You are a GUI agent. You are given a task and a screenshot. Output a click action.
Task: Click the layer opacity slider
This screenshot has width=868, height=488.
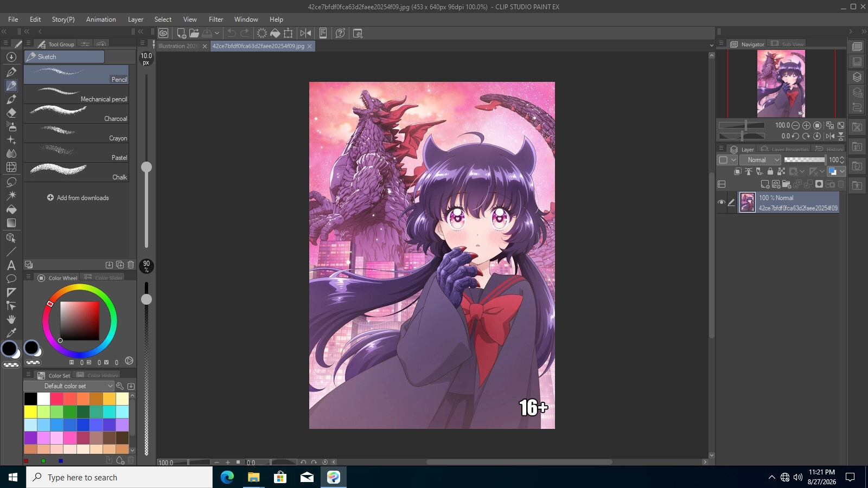[x=805, y=160]
